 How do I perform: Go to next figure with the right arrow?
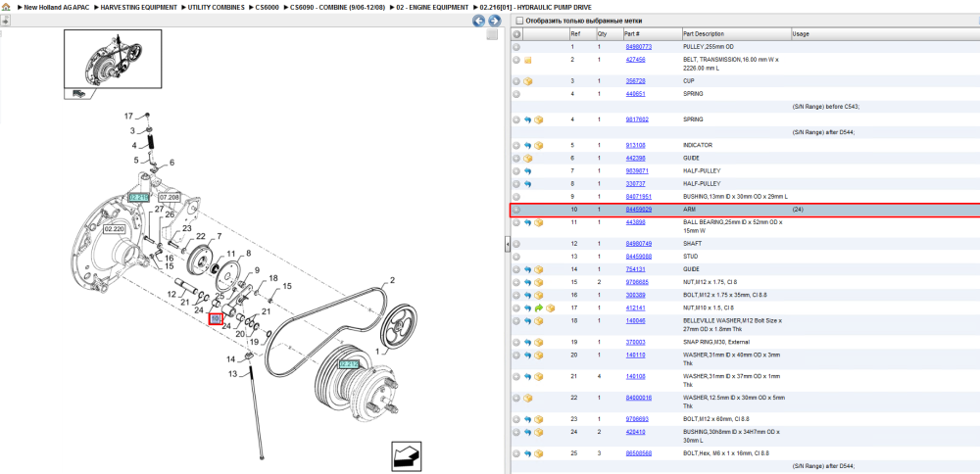(494, 22)
